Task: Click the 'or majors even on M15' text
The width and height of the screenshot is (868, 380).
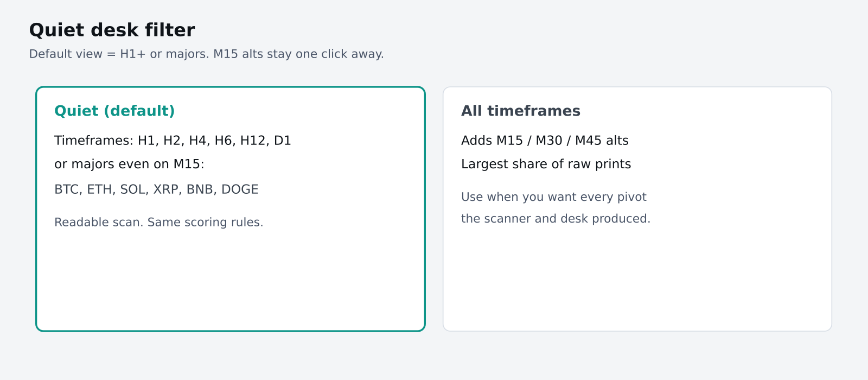Action: [x=129, y=164]
